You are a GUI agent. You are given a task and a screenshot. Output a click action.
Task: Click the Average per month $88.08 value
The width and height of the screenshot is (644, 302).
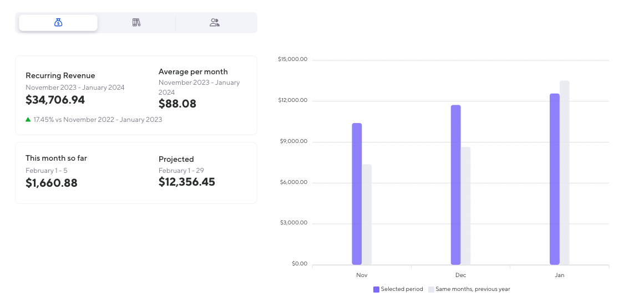coord(178,104)
